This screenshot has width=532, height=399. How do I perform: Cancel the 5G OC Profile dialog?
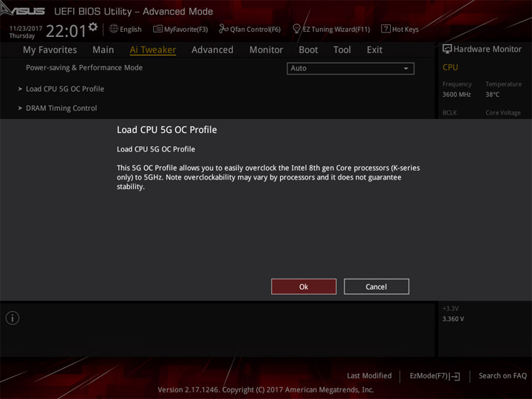coord(376,287)
